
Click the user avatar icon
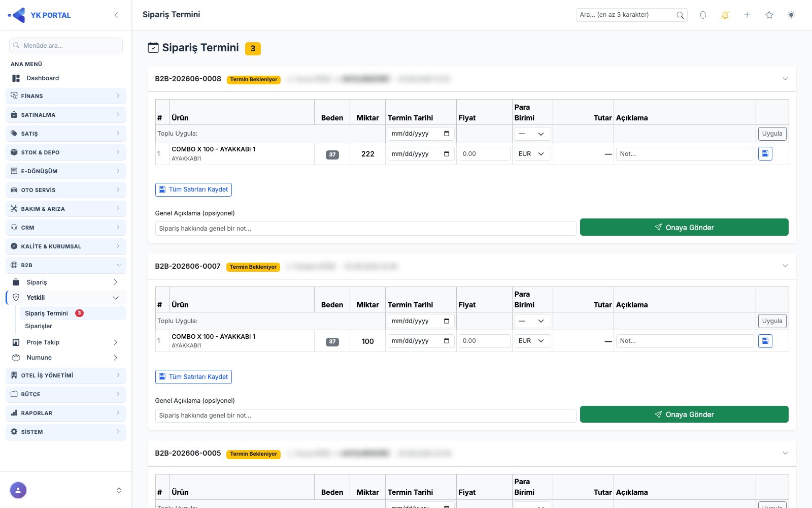pos(18,490)
